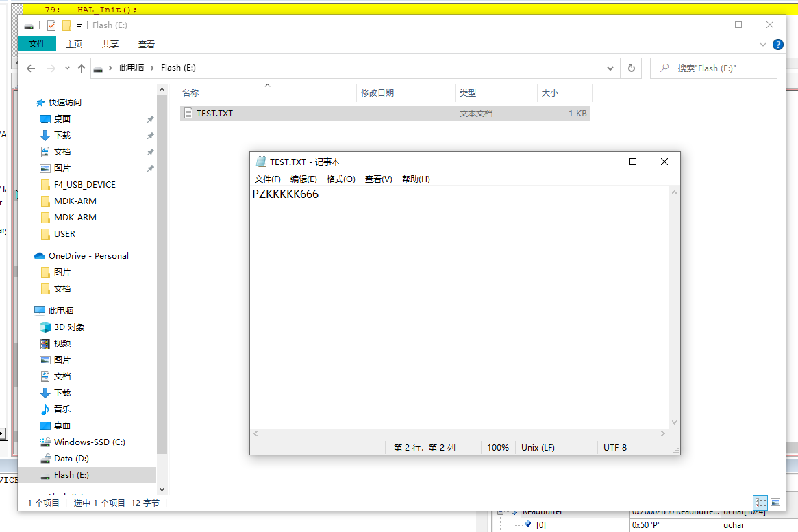Open the 音乐 folder under 此电脑

click(x=62, y=409)
